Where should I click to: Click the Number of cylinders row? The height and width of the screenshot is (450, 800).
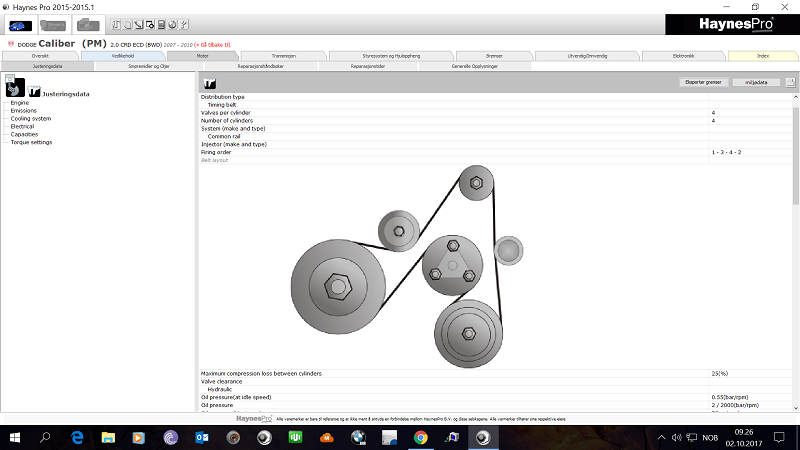pyautogui.click(x=495, y=120)
